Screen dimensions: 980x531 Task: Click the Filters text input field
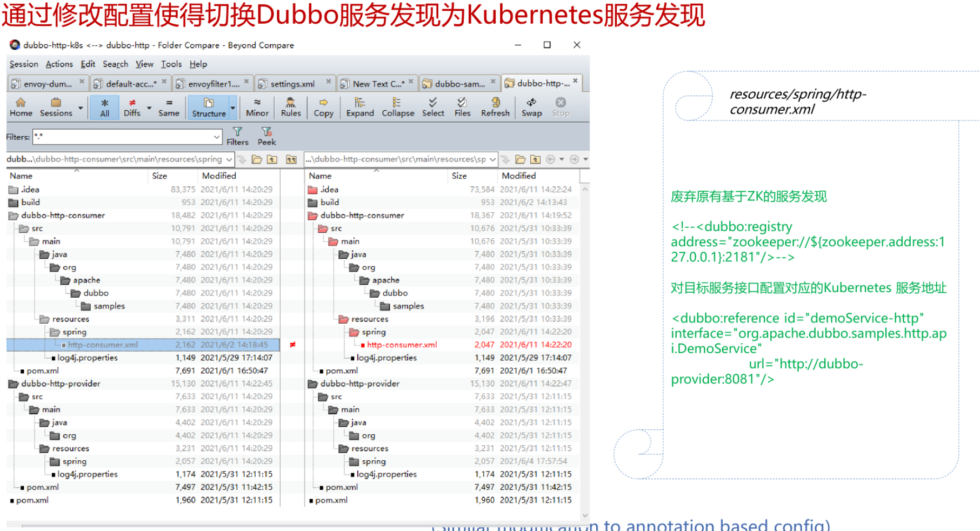pos(123,137)
